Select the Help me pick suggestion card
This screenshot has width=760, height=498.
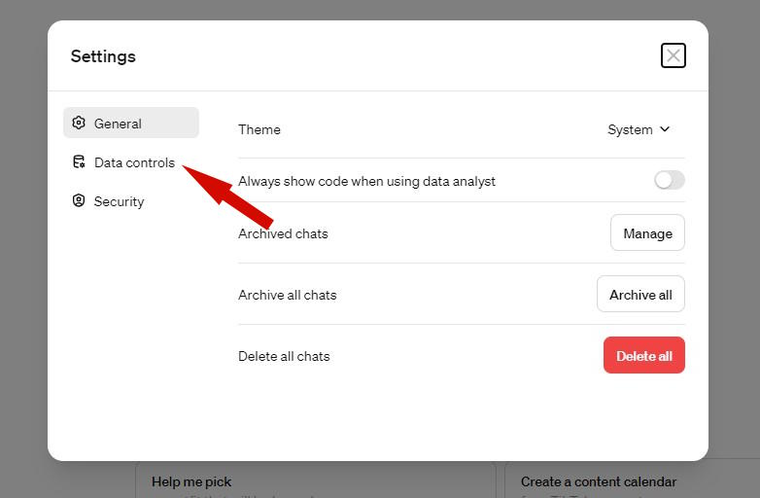(315, 481)
